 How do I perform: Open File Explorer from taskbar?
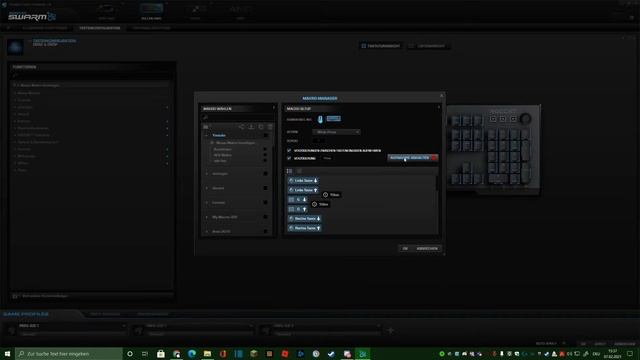click(207, 354)
